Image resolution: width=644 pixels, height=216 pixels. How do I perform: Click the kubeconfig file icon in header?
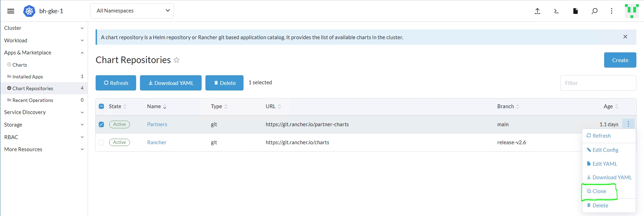575,11
